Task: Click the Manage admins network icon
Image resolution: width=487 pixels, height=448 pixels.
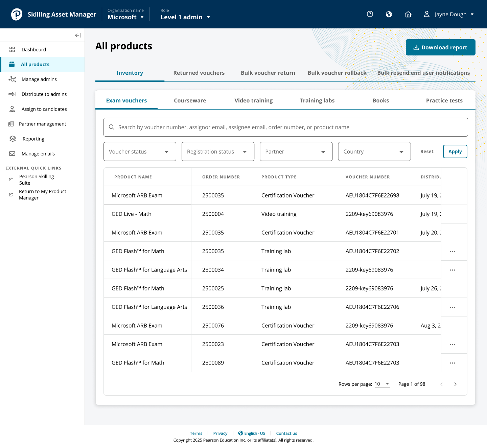Action: (12, 79)
